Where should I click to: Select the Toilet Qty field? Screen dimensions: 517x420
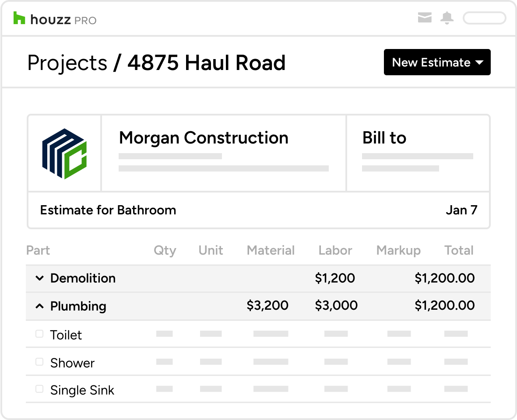(x=165, y=333)
